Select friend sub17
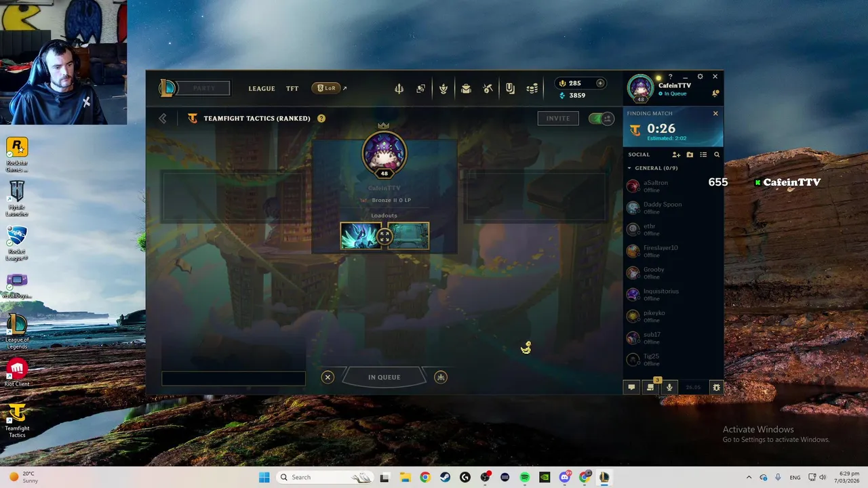This screenshot has width=868, height=488. tap(673, 338)
